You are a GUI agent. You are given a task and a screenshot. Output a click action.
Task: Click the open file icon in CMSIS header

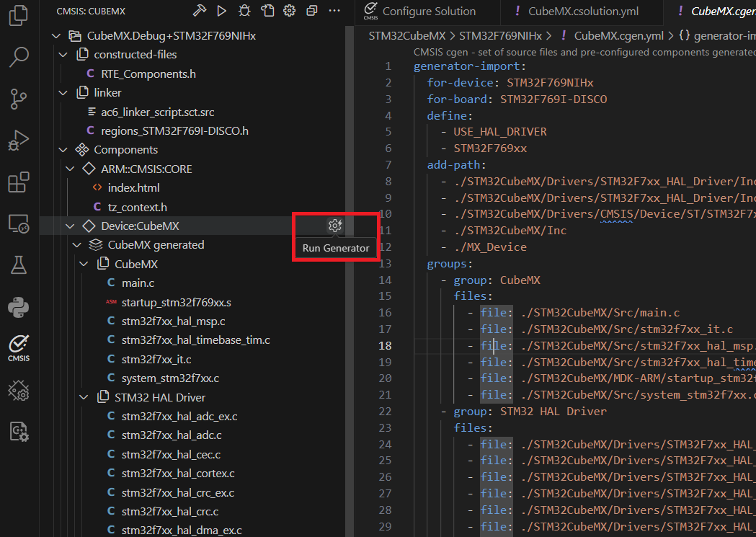(x=267, y=11)
